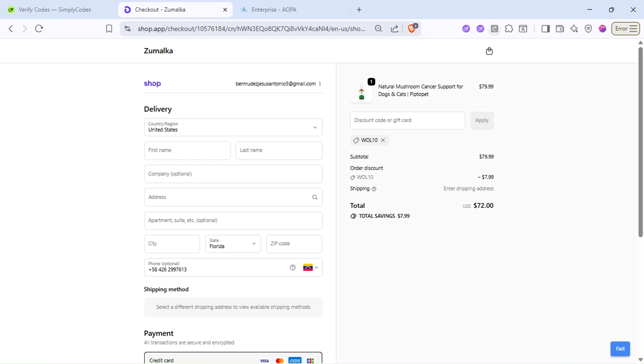This screenshot has width=644, height=364.
Task: Click the shipping info question mark icon
Action: (374, 189)
